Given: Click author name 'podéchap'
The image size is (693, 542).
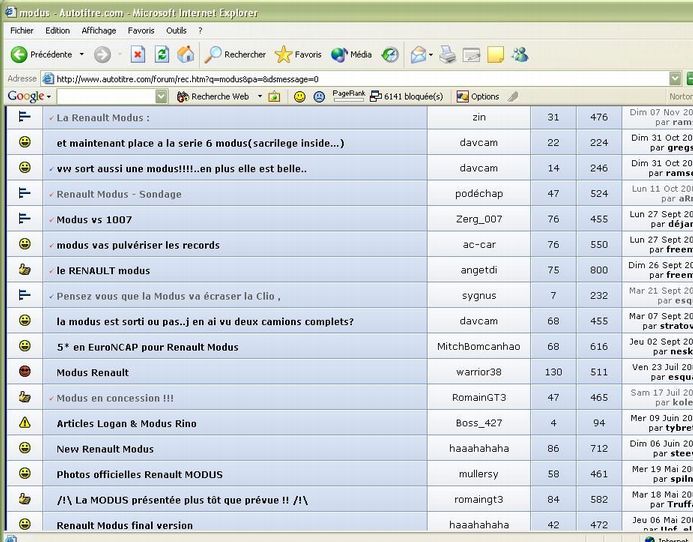Looking at the screenshot, I should pyautogui.click(x=479, y=194).
